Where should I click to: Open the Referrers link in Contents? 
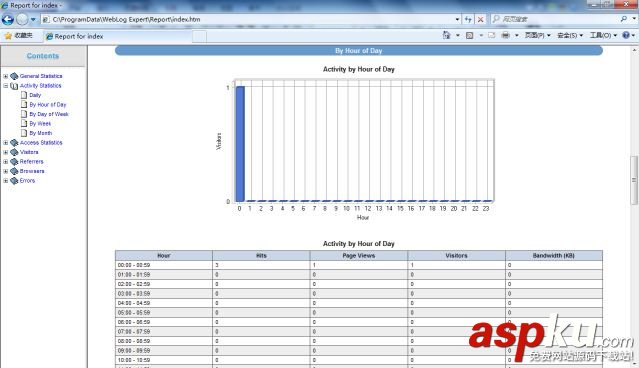click(31, 162)
